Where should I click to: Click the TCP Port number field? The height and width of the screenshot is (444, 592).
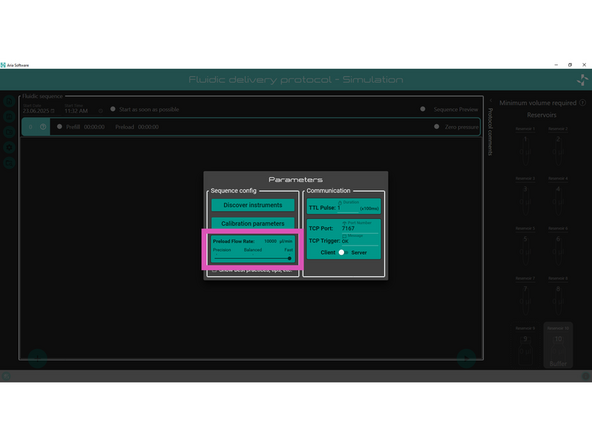click(360, 228)
